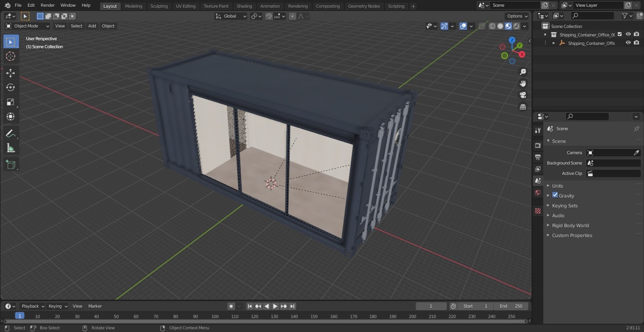Play animation forward
The height and width of the screenshot is (332, 644).
[x=275, y=306]
